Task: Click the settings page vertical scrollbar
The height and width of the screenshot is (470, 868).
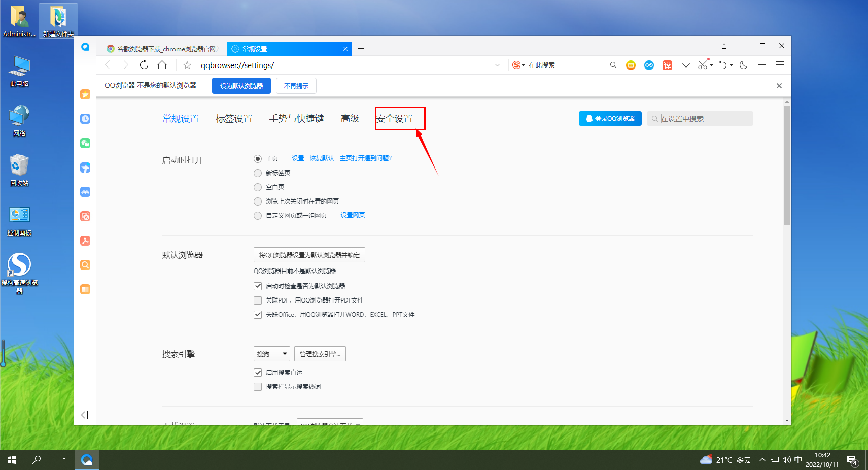Action: click(787, 165)
